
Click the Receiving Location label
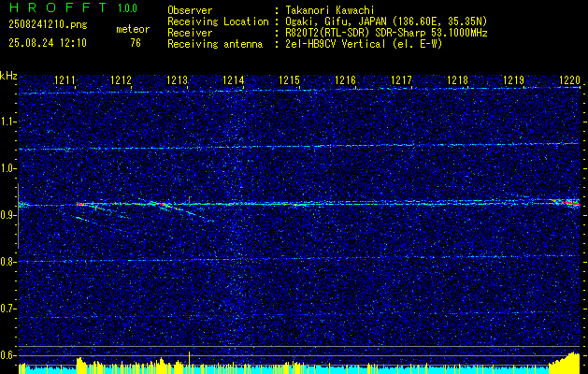218,22
